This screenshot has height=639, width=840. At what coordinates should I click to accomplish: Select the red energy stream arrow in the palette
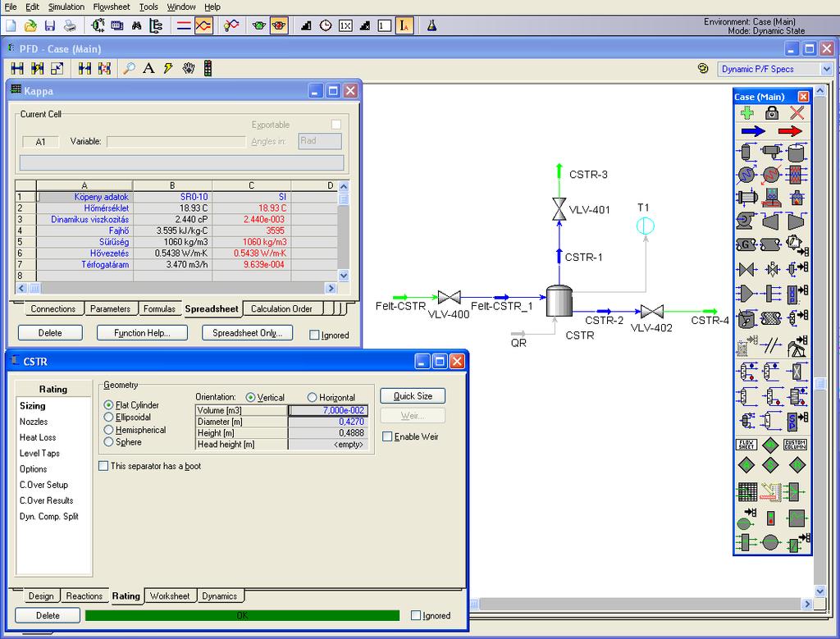click(x=790, y=130)
